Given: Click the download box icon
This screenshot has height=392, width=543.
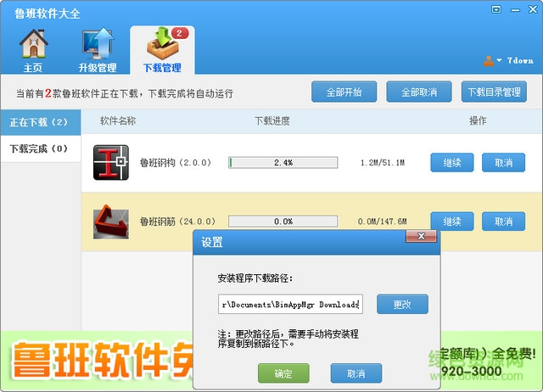Looking at the screenshot, I should [x=162, y=44].
